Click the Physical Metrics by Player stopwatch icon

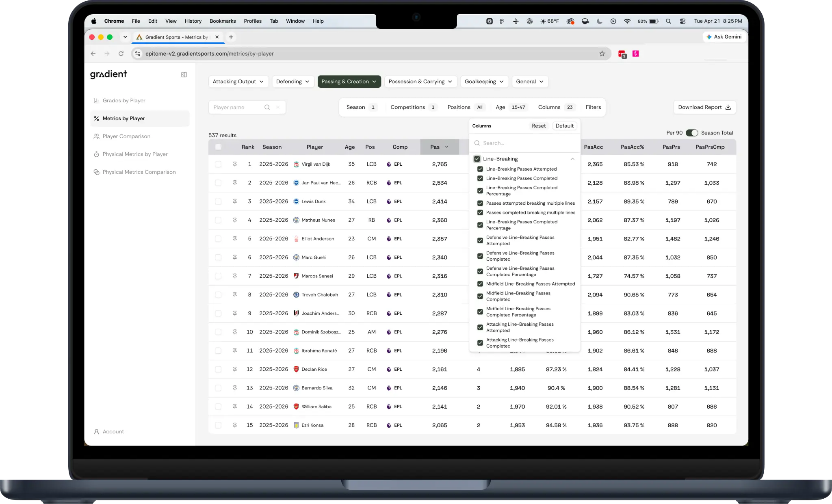[x=96, y=154]
